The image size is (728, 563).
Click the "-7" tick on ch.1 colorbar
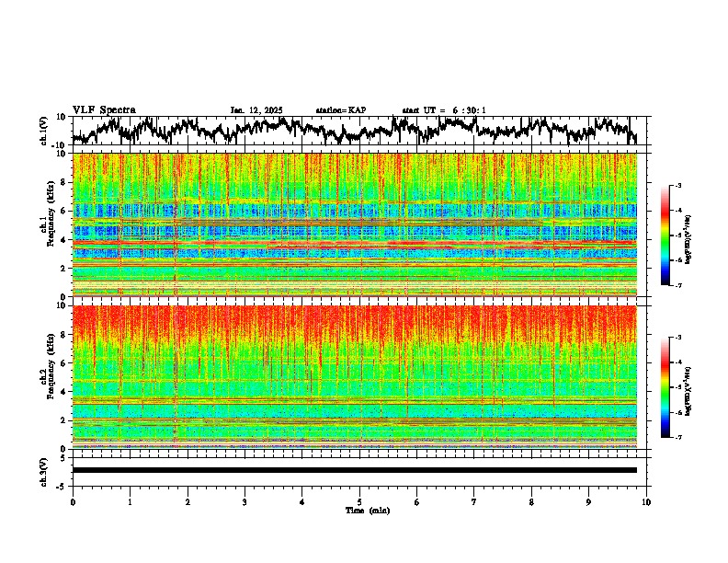pyautogui.click(x=678, y=285)
